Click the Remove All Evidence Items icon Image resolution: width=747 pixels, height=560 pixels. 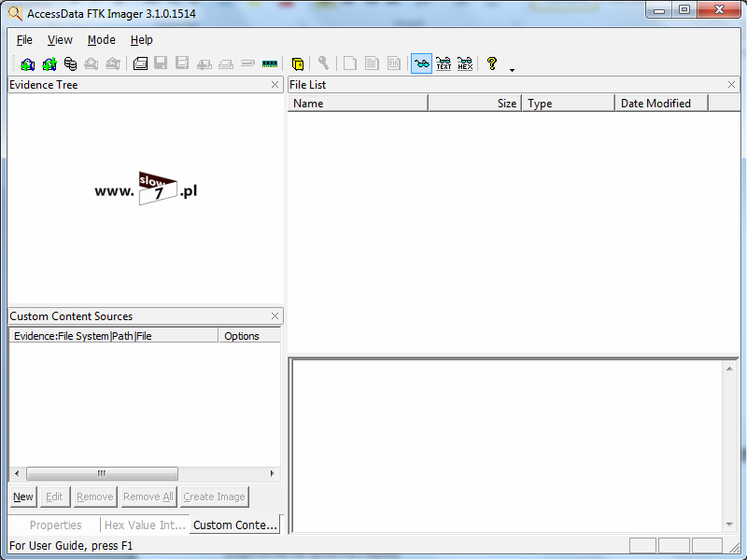(x=113, y=63)
